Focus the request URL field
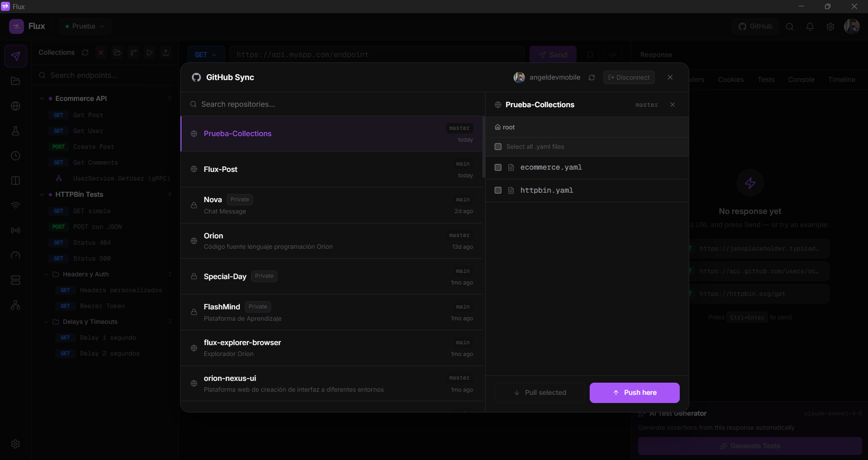 (x=377, y=55)
